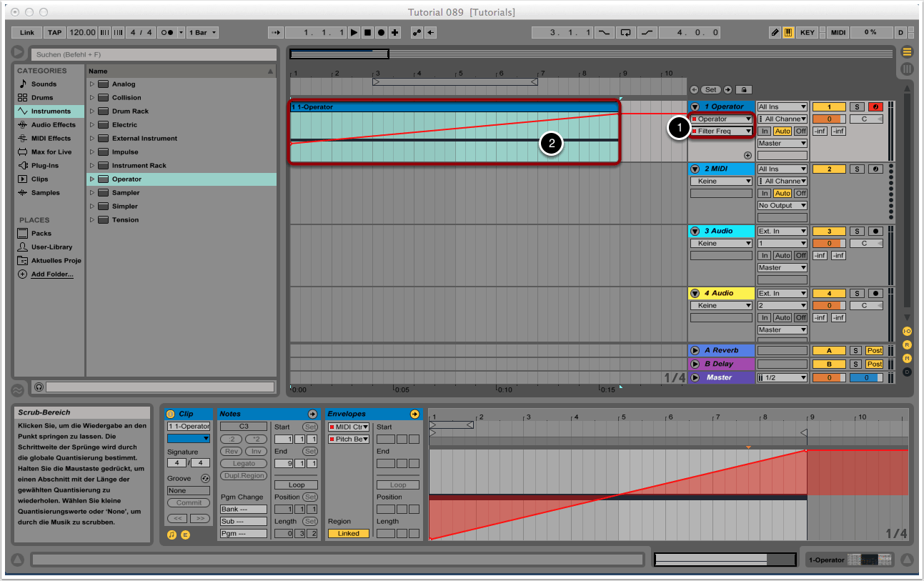
Task: Click the loop switch in transport bar
Action: tap(627, 33)
